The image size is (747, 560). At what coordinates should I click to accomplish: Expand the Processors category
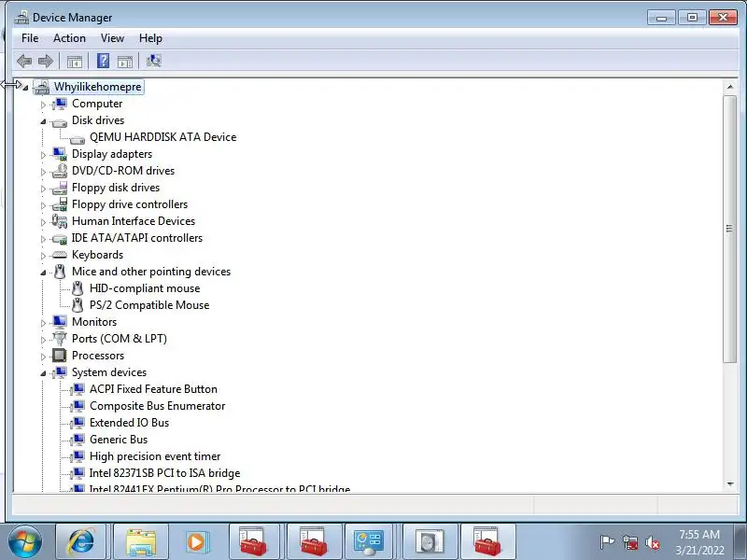(43, 357)
